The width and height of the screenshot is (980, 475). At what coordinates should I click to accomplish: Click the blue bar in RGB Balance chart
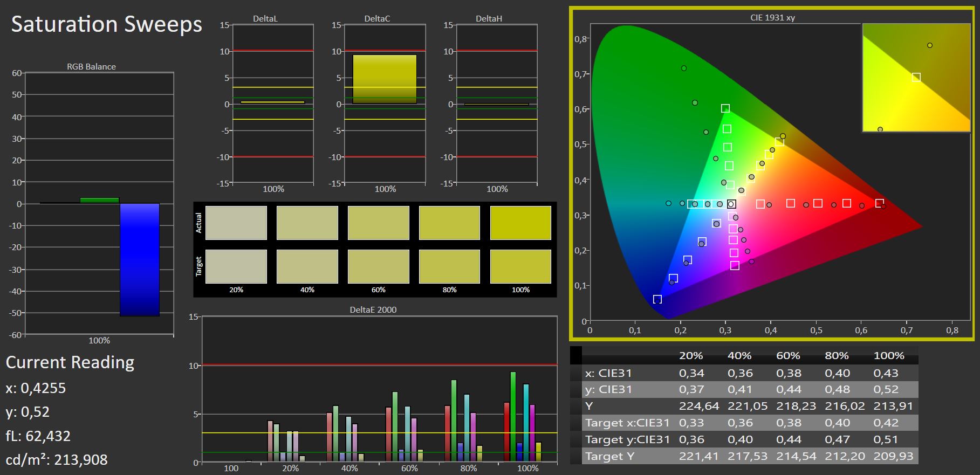click(140, 260)
